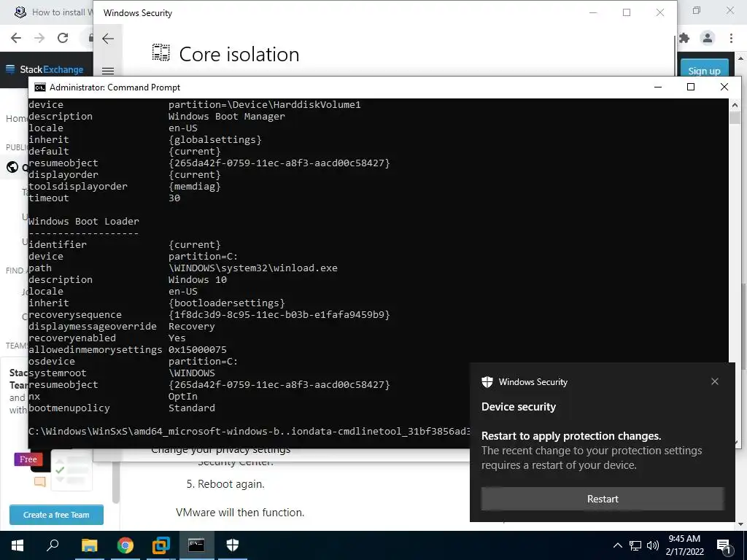747x560 pixels.
Task: Click 'Windows Boot Manager' description text
Action: point(227,117)
